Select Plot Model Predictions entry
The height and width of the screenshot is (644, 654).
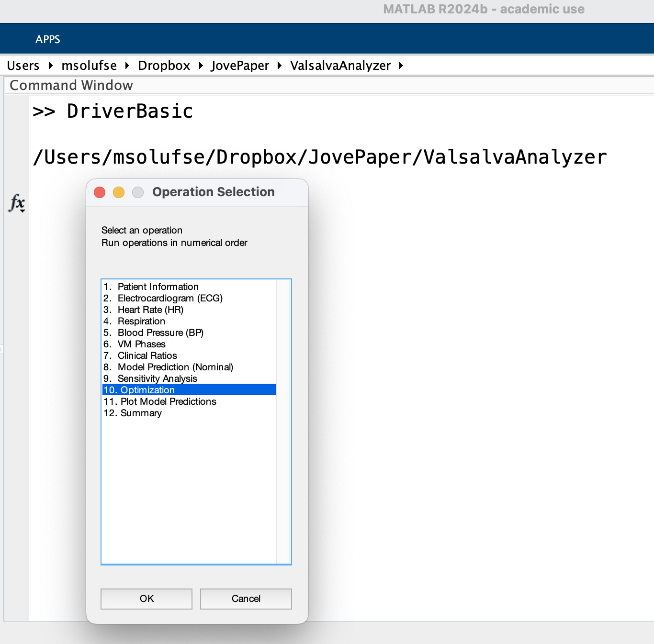pyautogui.click(x=168, y=401)
